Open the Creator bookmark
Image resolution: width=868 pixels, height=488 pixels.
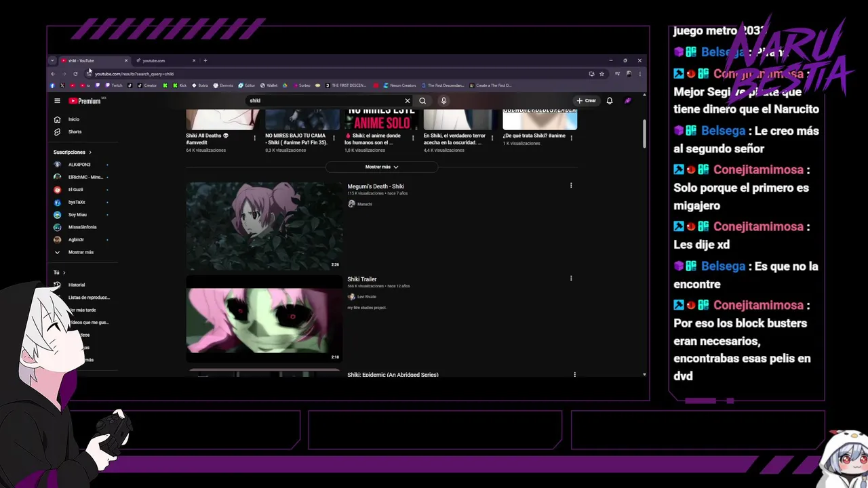147,85
